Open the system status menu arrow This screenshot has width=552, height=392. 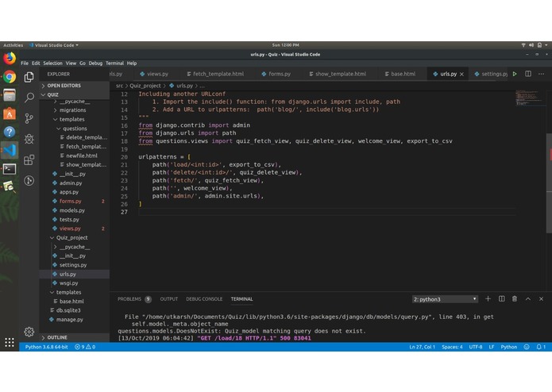pyautogui.click(x=546, y=45)
